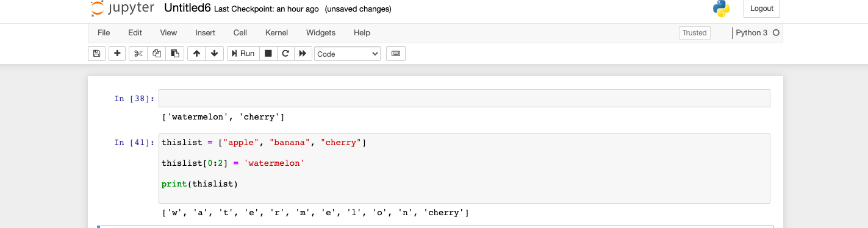Click the print(thislist) code line

(199, 184)
